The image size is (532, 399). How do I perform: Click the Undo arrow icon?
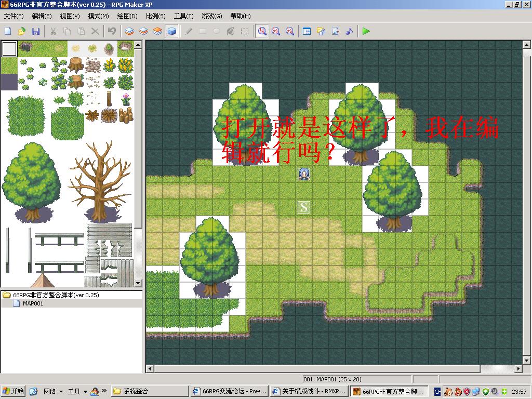(x=112, y=31)
